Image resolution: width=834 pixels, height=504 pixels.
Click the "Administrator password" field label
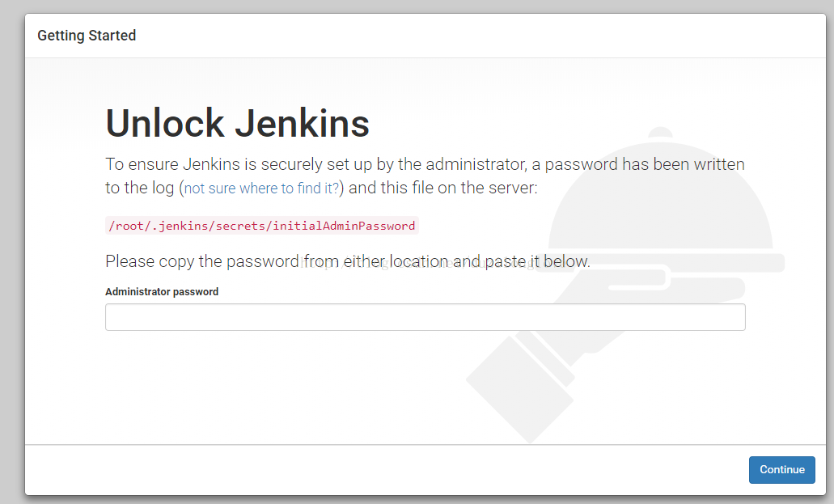(x=162, y=291)
